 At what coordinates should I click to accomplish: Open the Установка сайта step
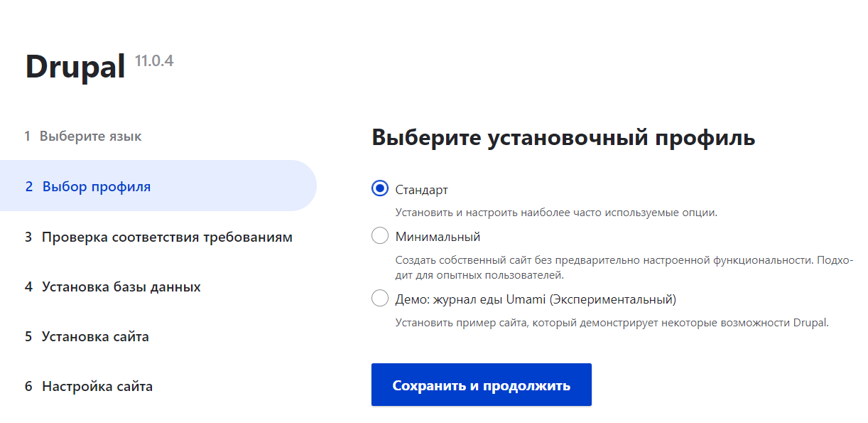pyautogui.click(x=95, y=336)
